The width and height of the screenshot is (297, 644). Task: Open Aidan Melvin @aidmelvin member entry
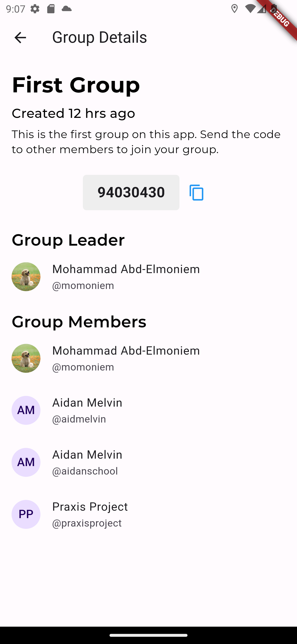87,403
